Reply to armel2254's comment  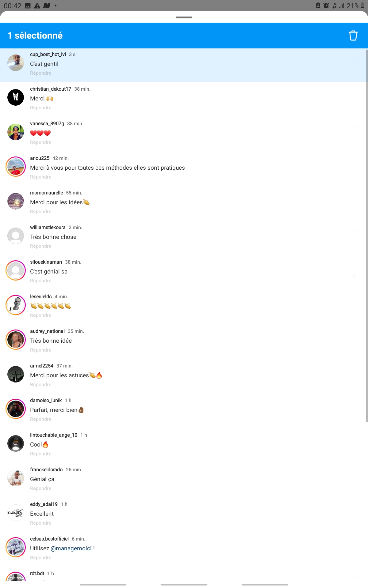pos(41,385)
